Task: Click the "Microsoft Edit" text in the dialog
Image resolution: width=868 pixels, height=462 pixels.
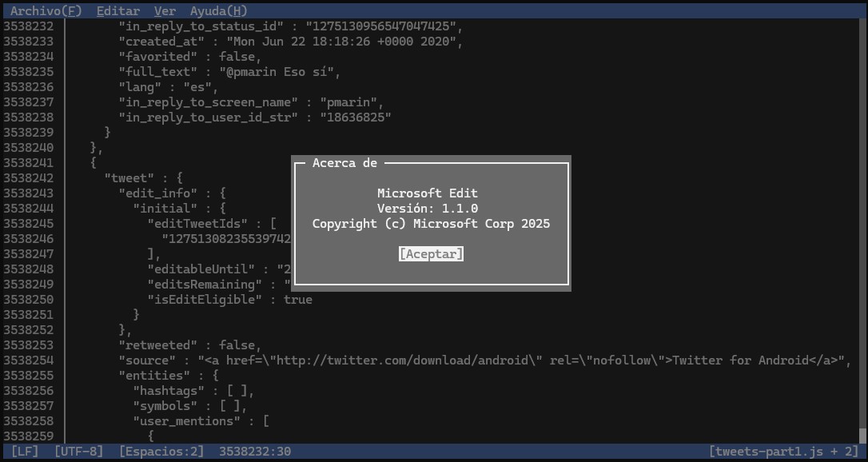Action: (428, 193)
